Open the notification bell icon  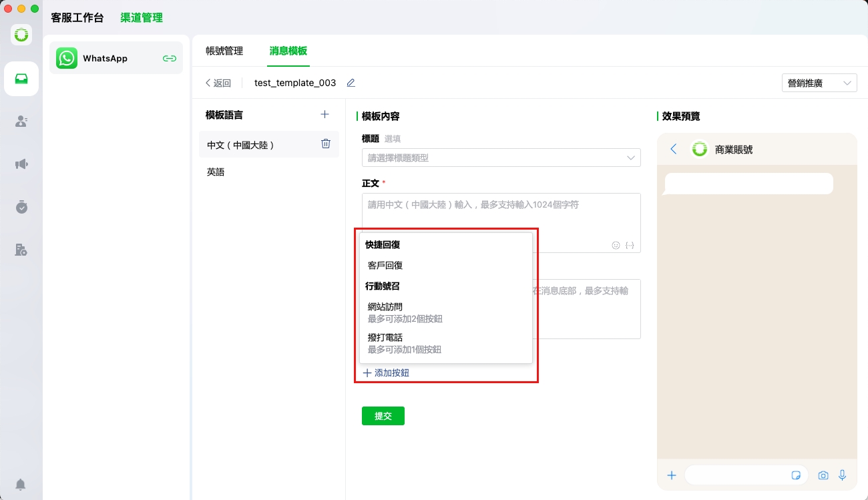click(x=21, y=484)
